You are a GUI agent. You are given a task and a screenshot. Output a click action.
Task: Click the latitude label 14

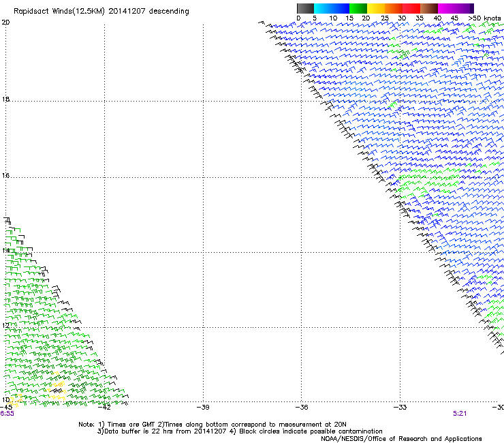pos(5,250)
